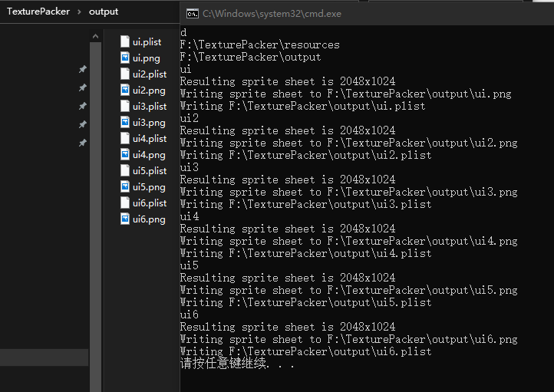Select the ui5.png file name
Viewport: 554px width, 392px height.
[x=149, y=187]
